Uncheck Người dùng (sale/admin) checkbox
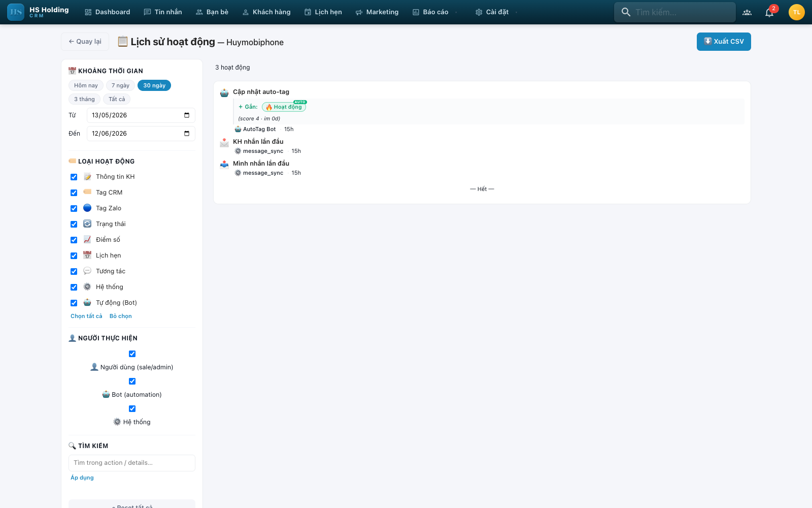Viewport: 812px width, 508px height. (x=132, y=354)
